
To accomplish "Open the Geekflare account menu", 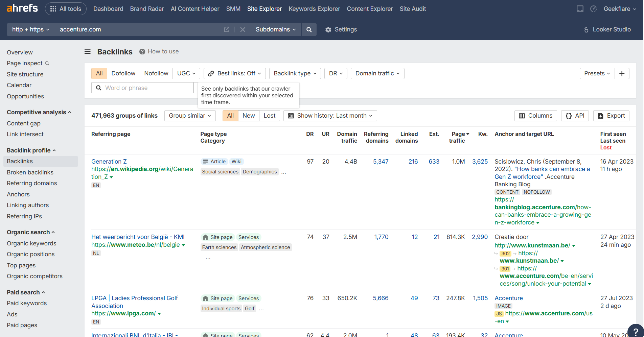I will [620, 9].
